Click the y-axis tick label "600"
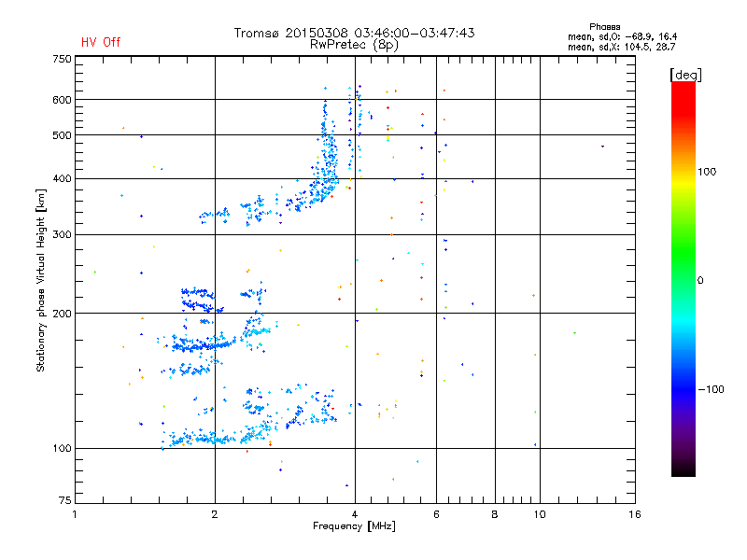The height and width of the screenshot is (560, 747). click(62, 100)
